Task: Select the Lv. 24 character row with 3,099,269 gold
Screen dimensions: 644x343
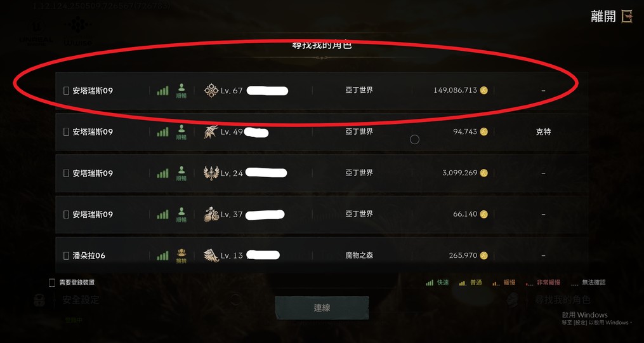Action: [x=322, y=173]
